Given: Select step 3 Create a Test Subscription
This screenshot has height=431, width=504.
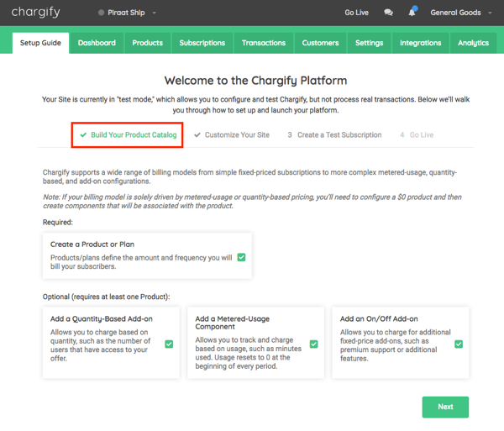Looking at the screenshot, I should (x=334, y=135).
